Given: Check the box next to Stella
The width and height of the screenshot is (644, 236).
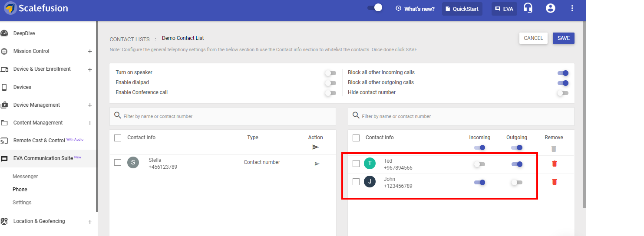Looking at the screenshot, I should click(118, 163).
